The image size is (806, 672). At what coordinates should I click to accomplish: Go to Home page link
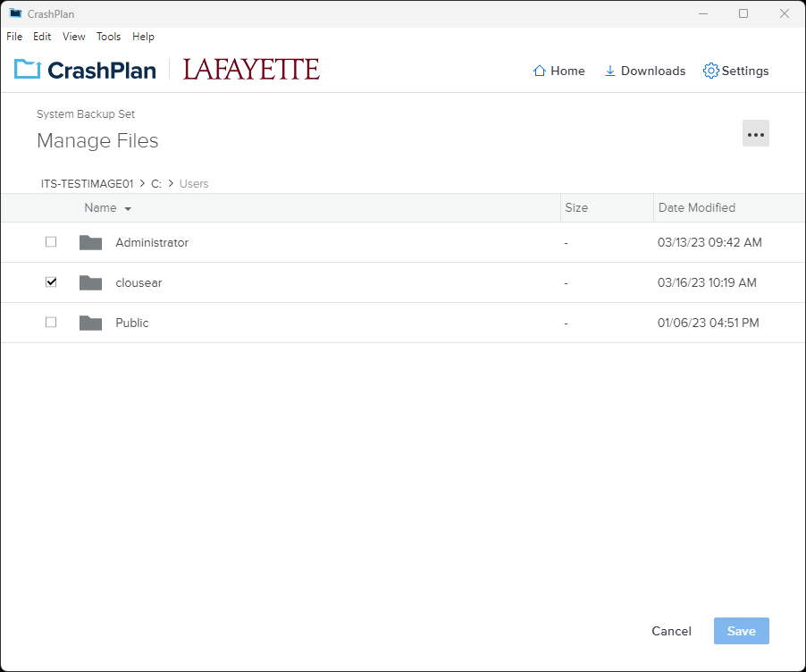click(x=558, y=71)
